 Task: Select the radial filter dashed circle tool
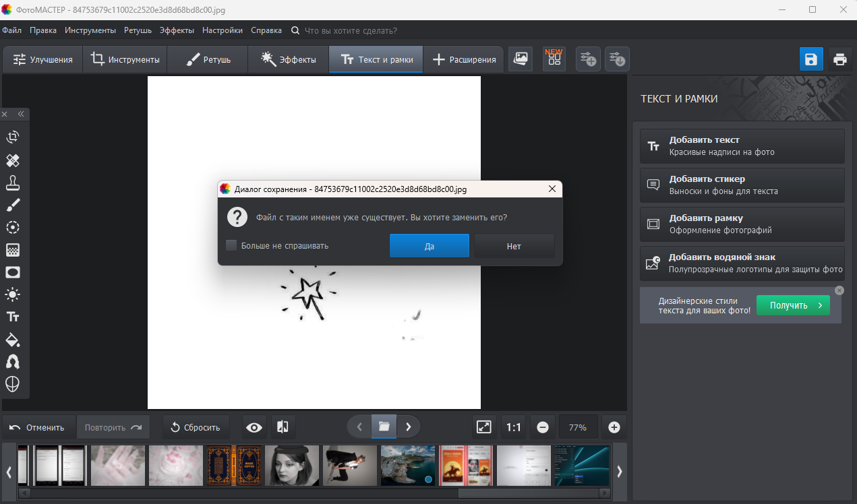13,228
